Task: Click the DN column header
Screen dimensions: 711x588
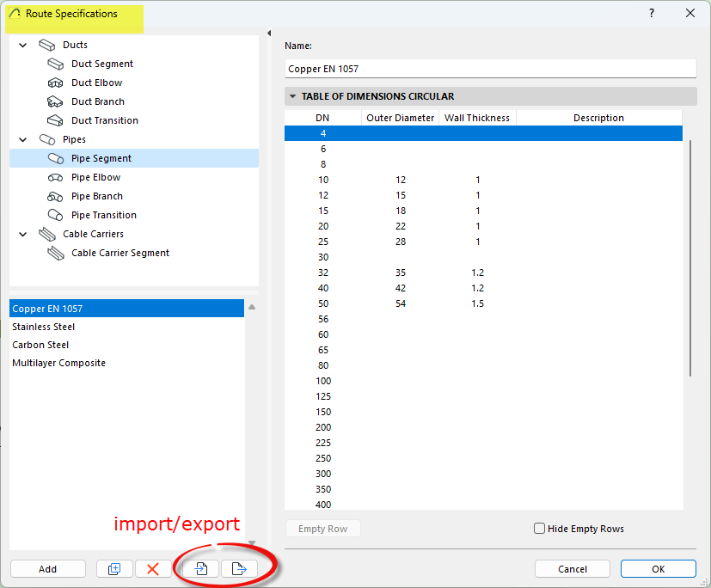Action: (322, 118)
